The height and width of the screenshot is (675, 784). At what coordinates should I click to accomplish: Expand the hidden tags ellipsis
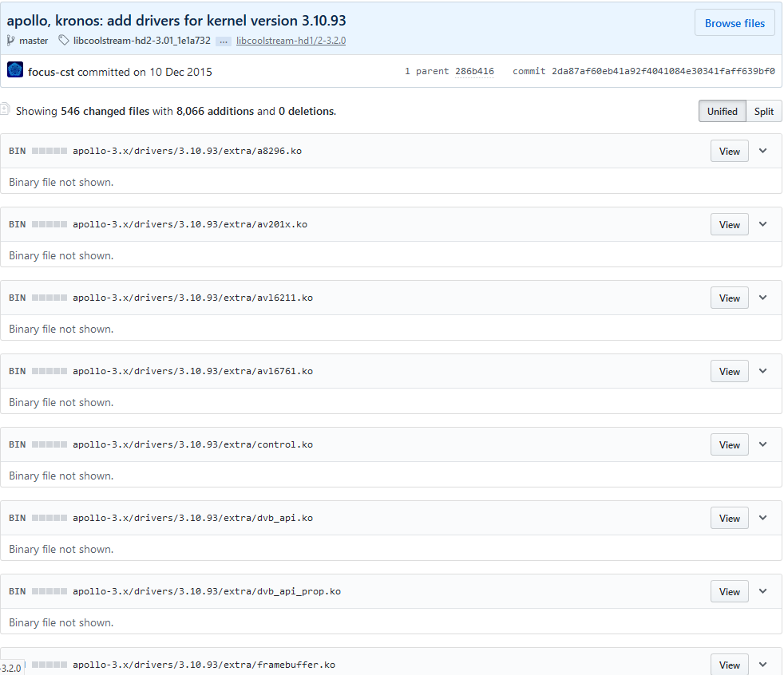pyautogui.click(x=224, y=41)
